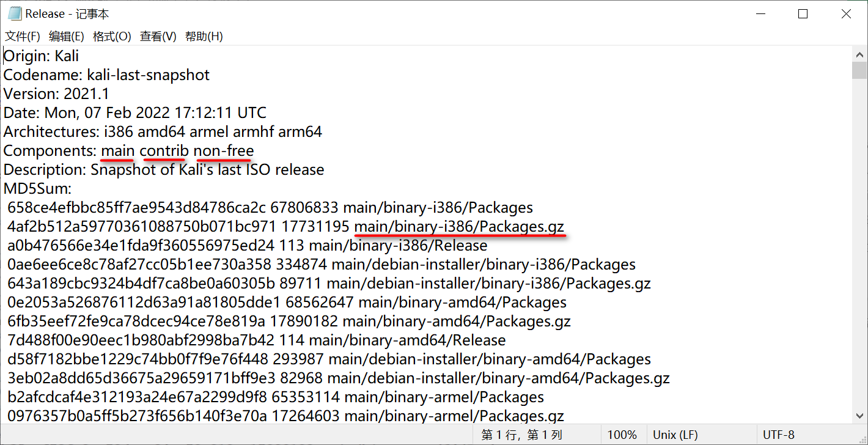Click the vertical scrollbar up arrow

(x=859, y=54)
